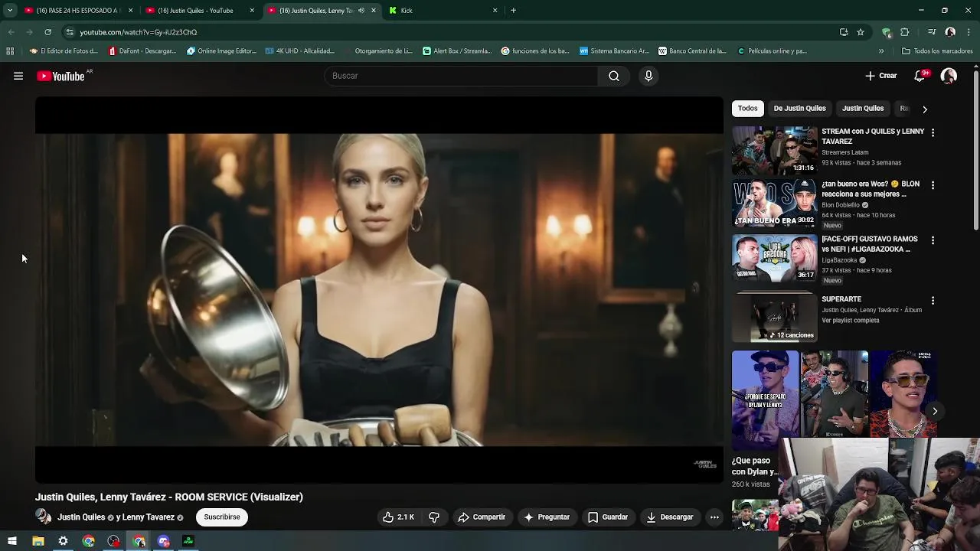Reload the current page
Image resolution: width=980 pixels, height=551 pixels.
[47, 32]
